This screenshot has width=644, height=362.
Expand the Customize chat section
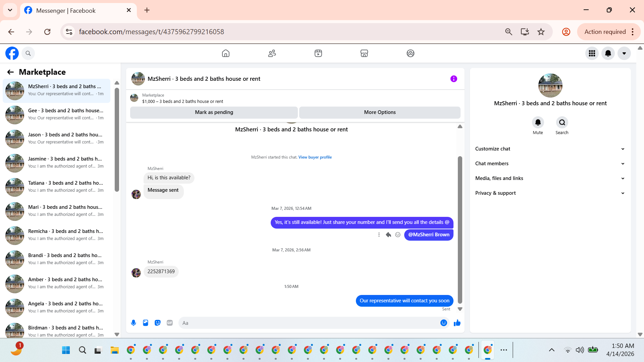550,149
